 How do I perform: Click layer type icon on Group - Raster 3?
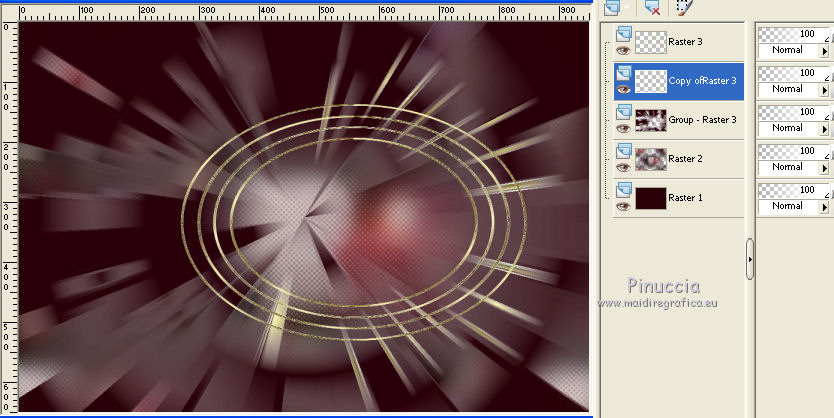pos(623,113)
